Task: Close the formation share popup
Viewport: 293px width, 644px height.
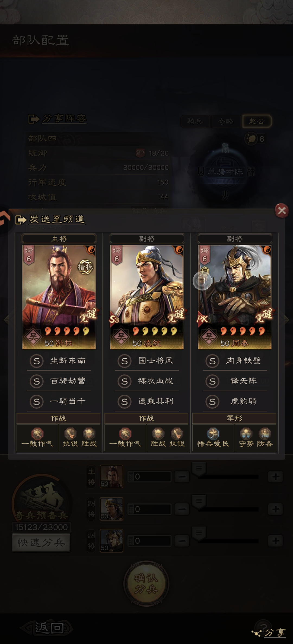Action: (x=282, y=210)
